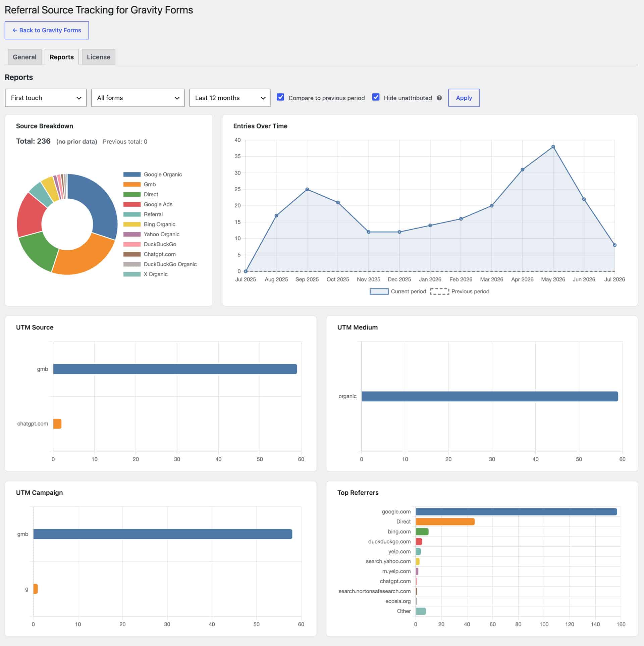Toggle the Direct legend swatch
Image resolution: width=644 pixels, height=646 pixels.
coord(132,195)
